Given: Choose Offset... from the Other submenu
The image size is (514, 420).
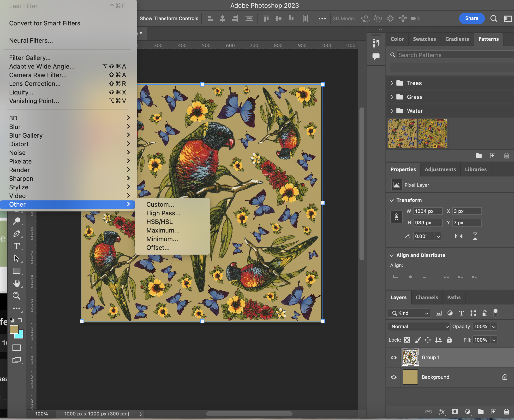Looking at the screenshot, I should [x=158, y=248].
